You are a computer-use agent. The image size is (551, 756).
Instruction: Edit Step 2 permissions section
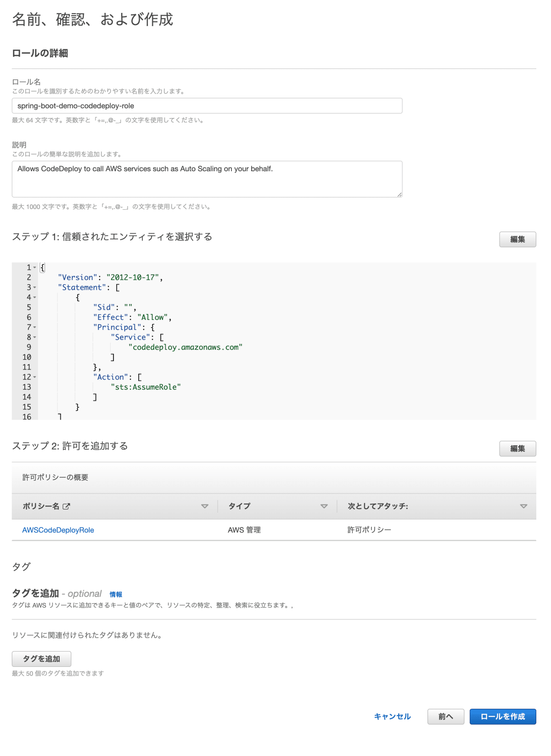pos(517,448)
